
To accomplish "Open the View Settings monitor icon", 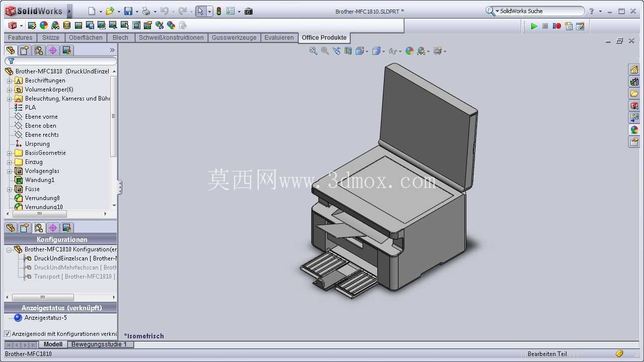I will point(438,51).
